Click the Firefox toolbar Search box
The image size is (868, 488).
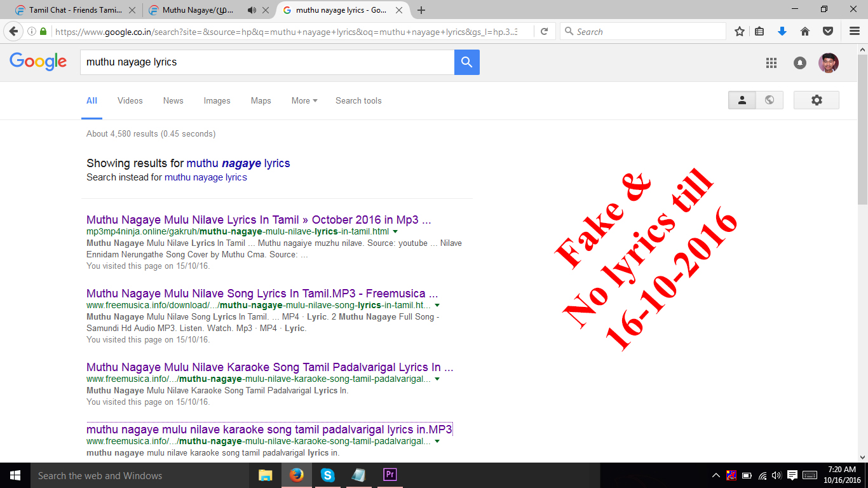pyautogui.click(x=643, y=31)
